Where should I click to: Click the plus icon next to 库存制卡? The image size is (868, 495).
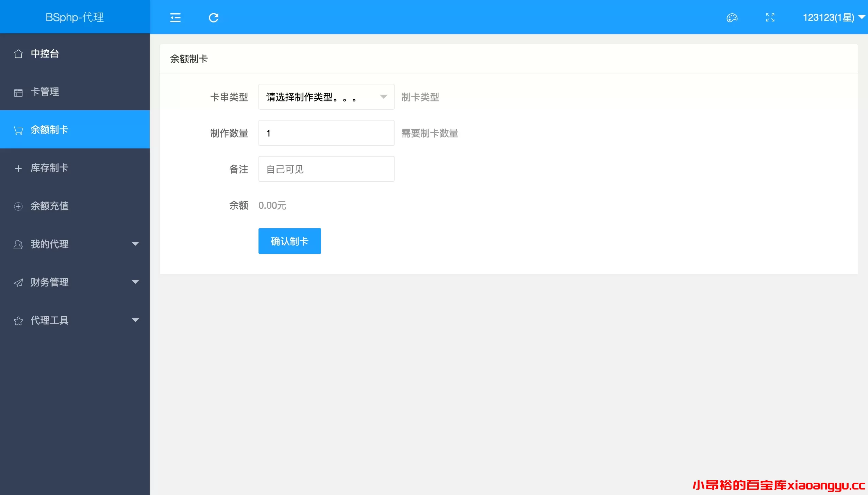click(18, 168)
